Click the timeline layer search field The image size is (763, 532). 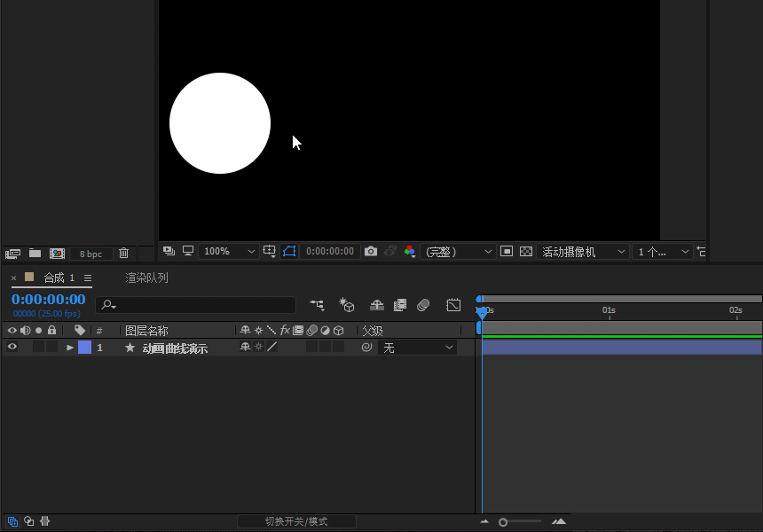[195, 305]
